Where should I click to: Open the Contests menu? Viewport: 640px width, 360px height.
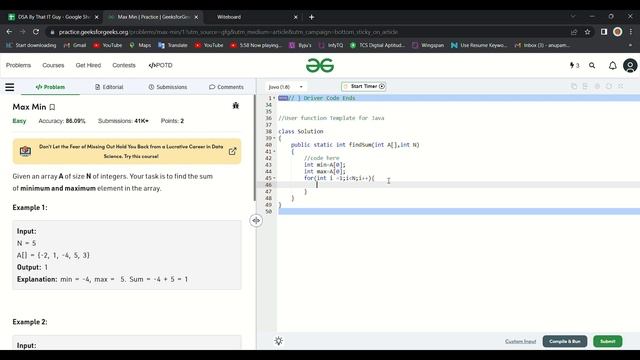tap(124, 65)
